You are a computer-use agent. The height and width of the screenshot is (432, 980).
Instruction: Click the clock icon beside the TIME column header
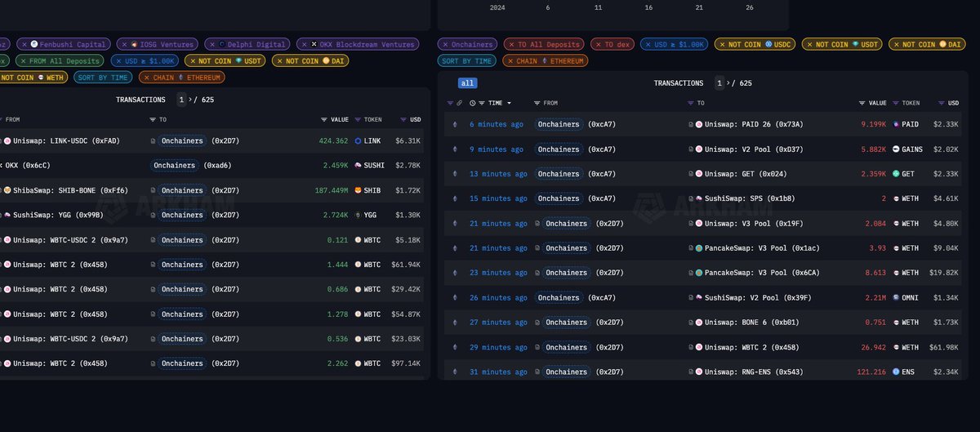click(473, 103)
